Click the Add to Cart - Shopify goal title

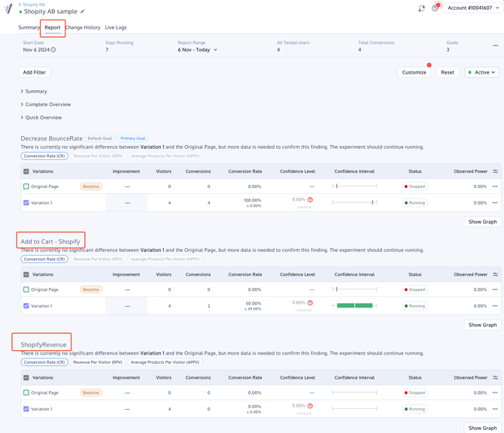click(50, 241)
